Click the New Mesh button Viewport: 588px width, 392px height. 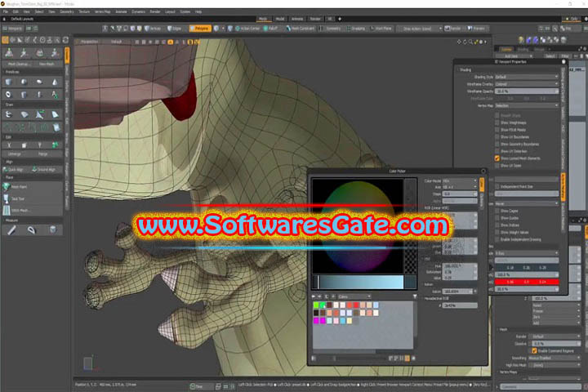pyautogui.click(x=47, y=64)
